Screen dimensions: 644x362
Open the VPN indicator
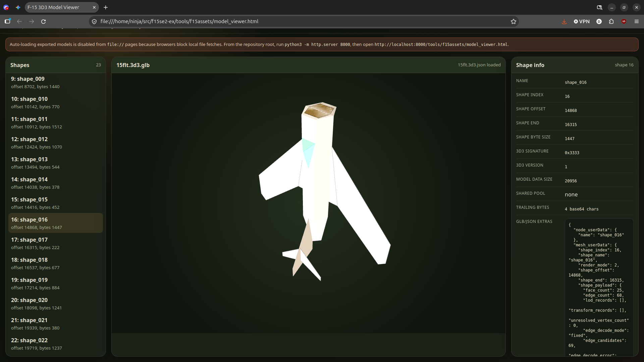point(582,21)
